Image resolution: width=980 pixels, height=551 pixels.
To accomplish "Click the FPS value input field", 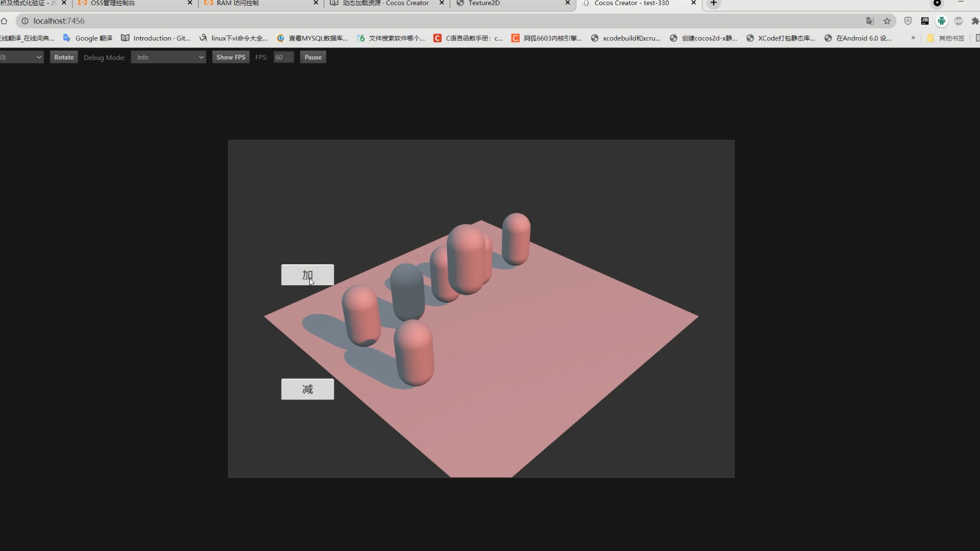I will (x=283, y=57).
